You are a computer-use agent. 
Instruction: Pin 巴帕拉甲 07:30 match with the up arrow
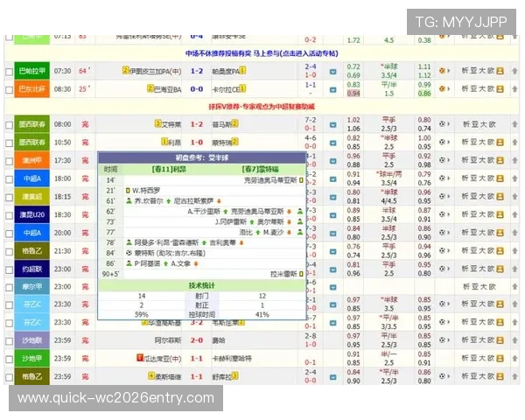pyautogui.click(x=514, y=71)
